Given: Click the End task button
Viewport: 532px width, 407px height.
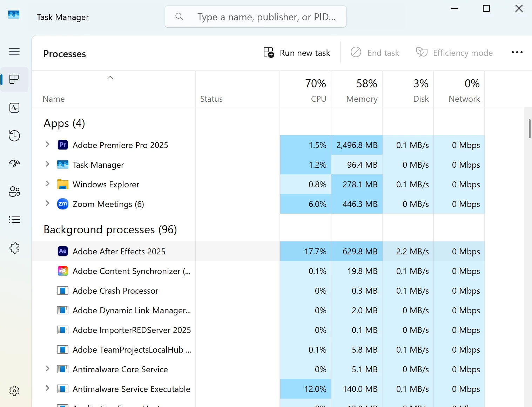Looking at the screenshot, I should [x=375, y=53].
